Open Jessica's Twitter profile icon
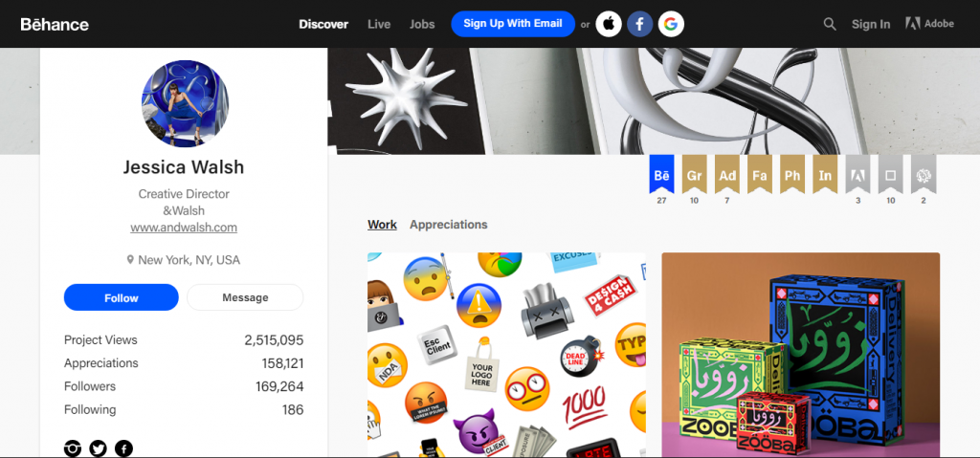This screenshot has height=458, width=980. [x=99, y=448]
